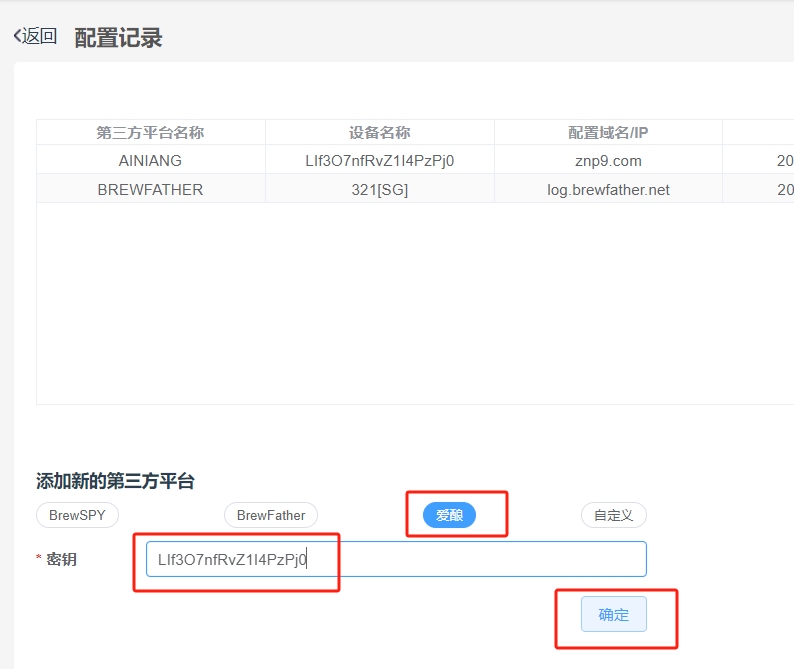Image resolution: width=794 pixels, height=669 pixels.
Task: Click the 配置记录 page title
Action: tap(118, 38)
